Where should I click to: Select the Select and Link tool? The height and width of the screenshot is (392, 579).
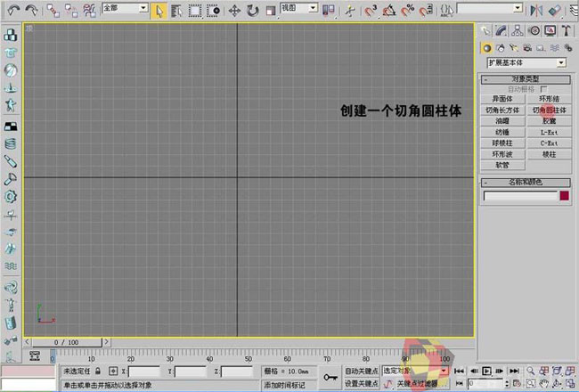click(53, 11)
